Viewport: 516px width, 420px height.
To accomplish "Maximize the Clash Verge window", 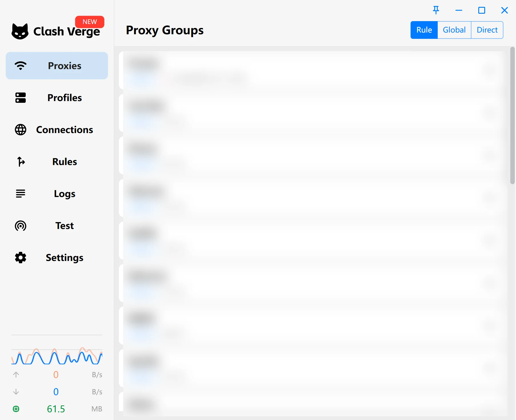I will pos(482,10).
